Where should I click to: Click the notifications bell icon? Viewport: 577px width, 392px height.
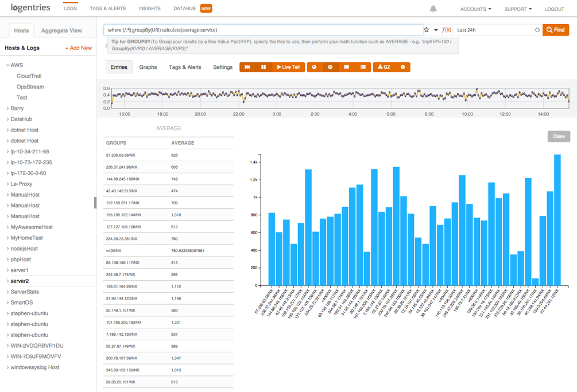point(433,9)
